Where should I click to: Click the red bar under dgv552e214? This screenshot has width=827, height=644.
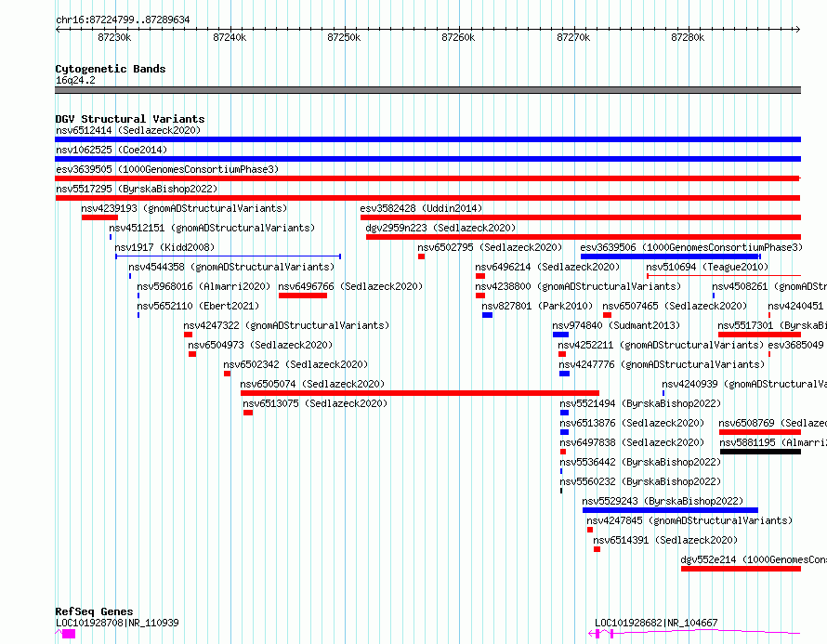[741, 569]
